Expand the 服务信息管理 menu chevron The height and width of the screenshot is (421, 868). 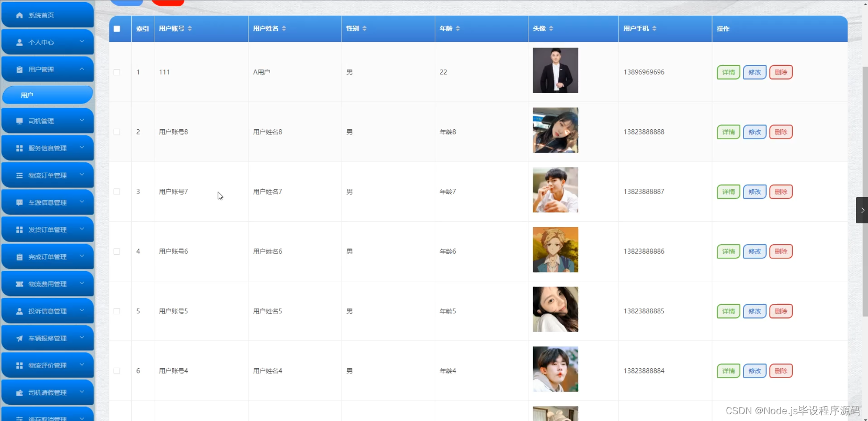pos(82,147)
